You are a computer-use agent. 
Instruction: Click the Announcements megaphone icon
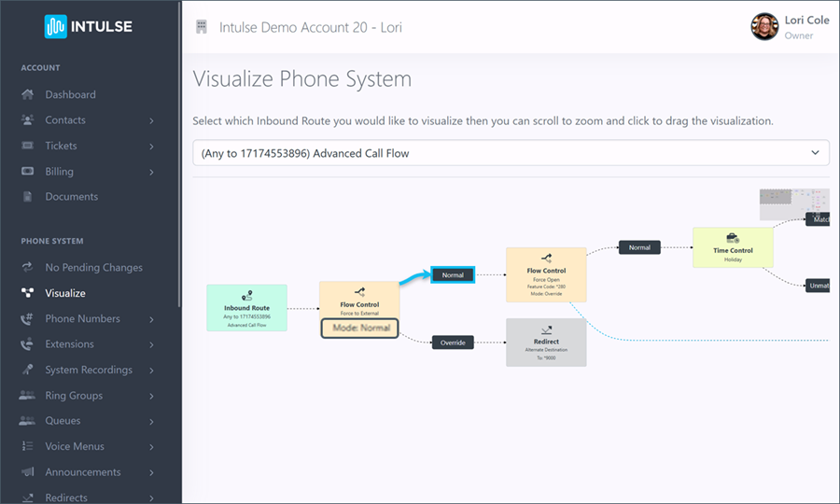[x=27, y=472]
